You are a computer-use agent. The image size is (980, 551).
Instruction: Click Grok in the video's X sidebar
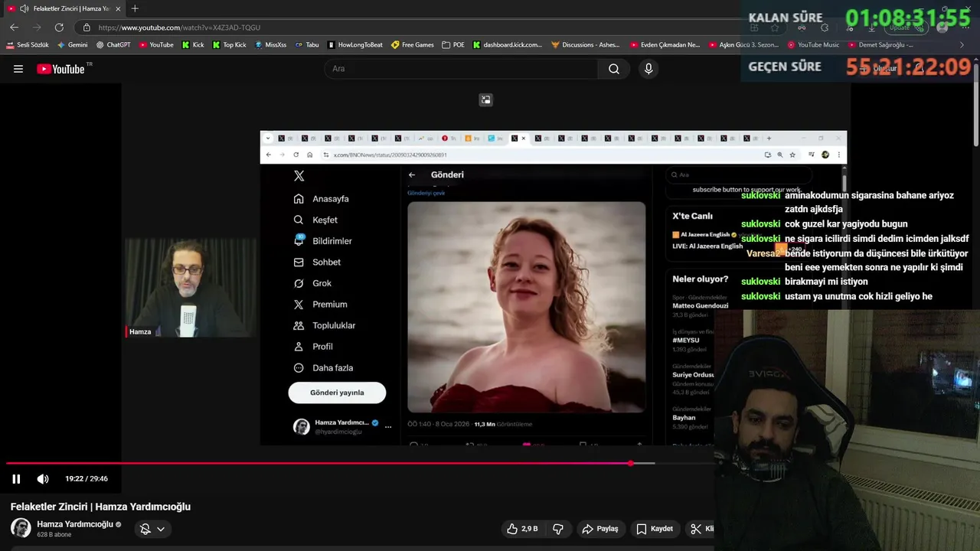313,283
